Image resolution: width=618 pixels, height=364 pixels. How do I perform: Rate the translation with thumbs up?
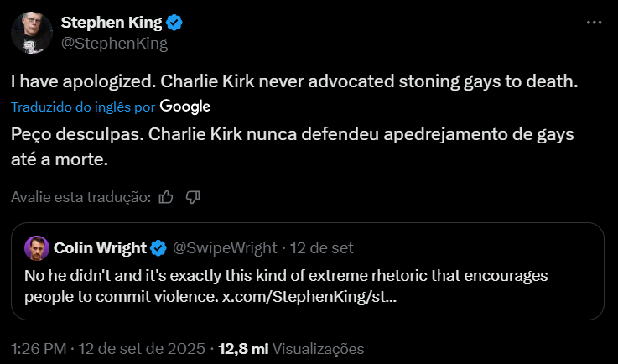[x=166, y=197]
